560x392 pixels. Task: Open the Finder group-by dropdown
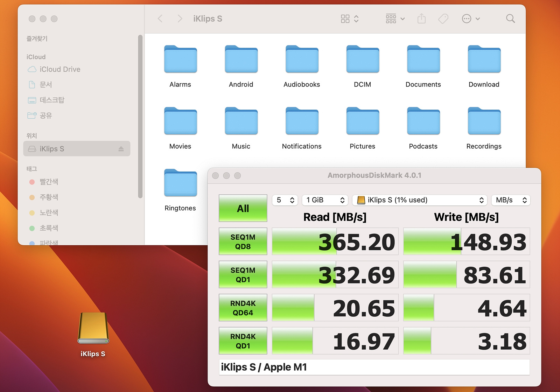395,19
